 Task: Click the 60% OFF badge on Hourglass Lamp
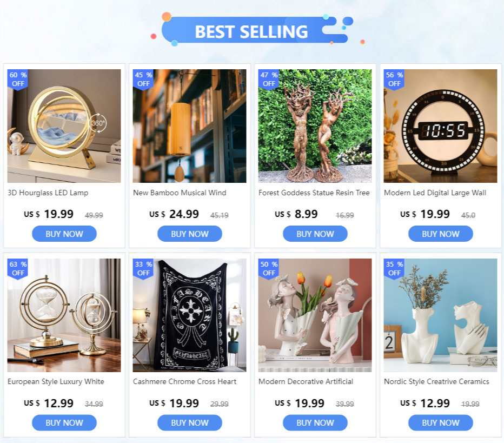click(18, 80)
